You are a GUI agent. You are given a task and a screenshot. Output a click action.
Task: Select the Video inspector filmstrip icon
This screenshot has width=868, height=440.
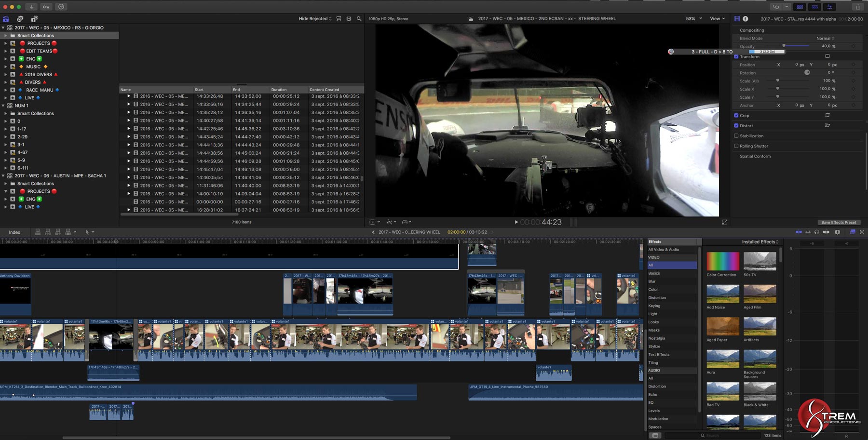click(x=737, y=19)
